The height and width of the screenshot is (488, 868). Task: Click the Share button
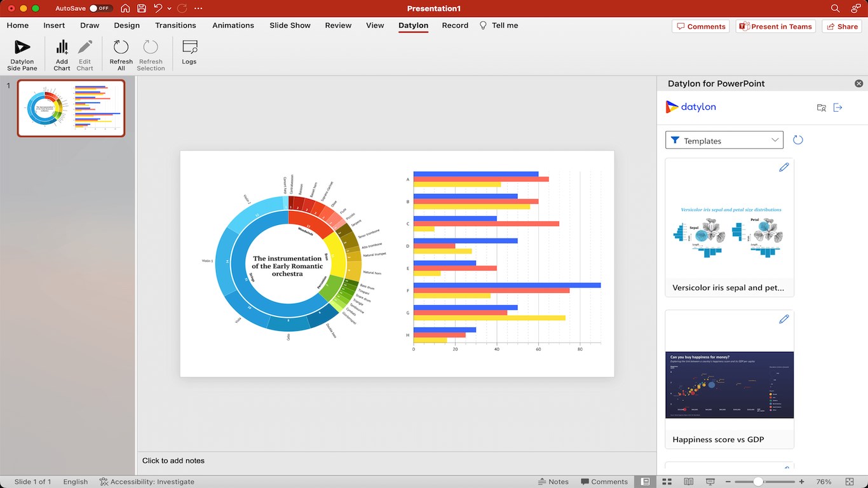(x=841, y=26)
